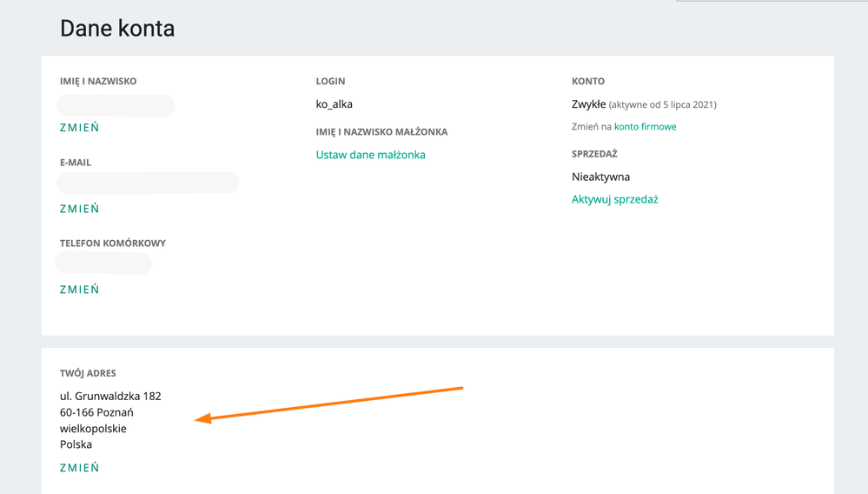Click ZMIEŃ under Imię i nazwisko

(79, 128)
